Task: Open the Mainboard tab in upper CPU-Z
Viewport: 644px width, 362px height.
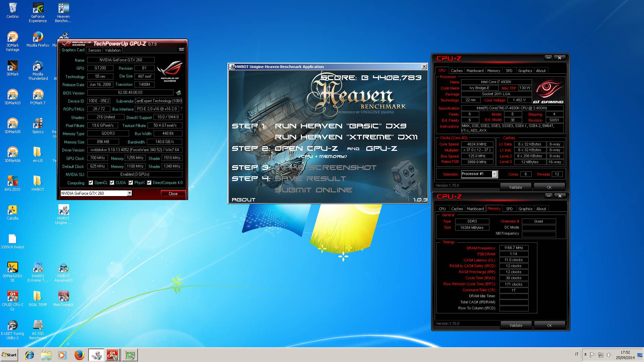Action: [x=475, y=71]
